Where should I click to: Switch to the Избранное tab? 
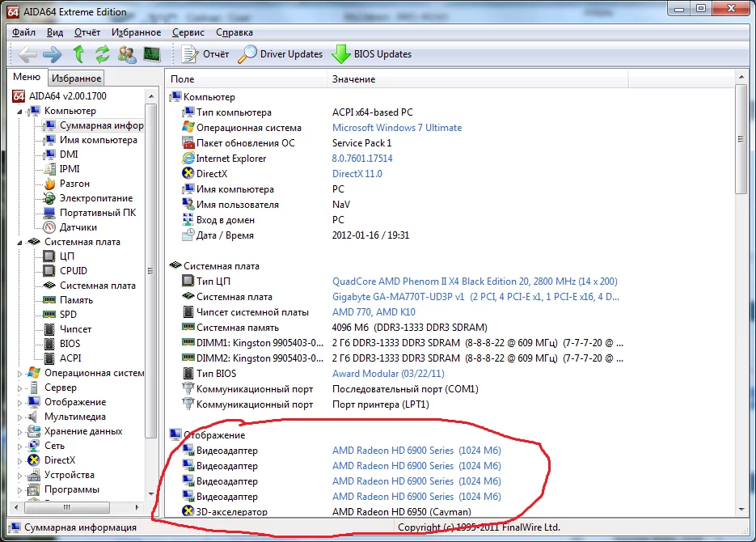point(76,78)
